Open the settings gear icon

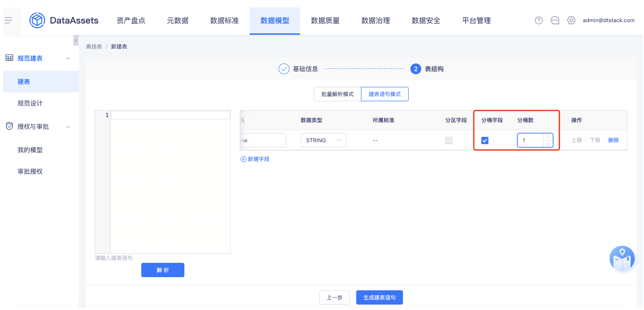tap(571, 20)
